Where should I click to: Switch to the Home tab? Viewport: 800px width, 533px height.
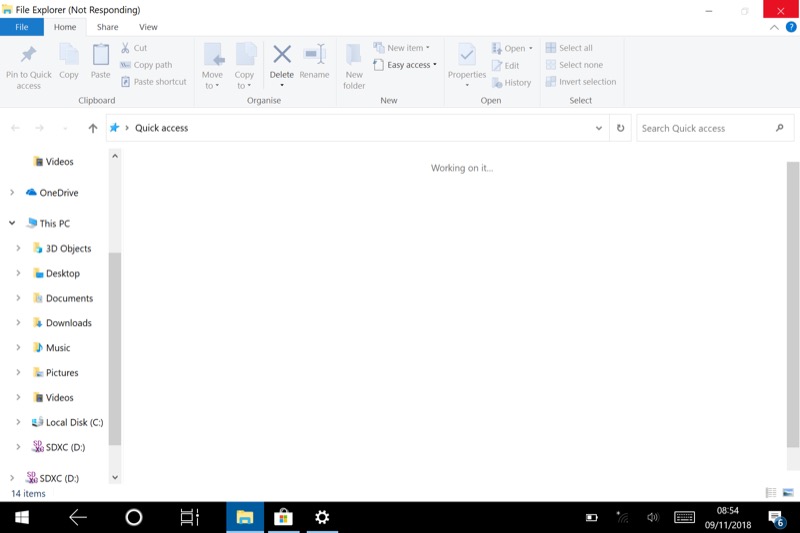click(65, 27)
